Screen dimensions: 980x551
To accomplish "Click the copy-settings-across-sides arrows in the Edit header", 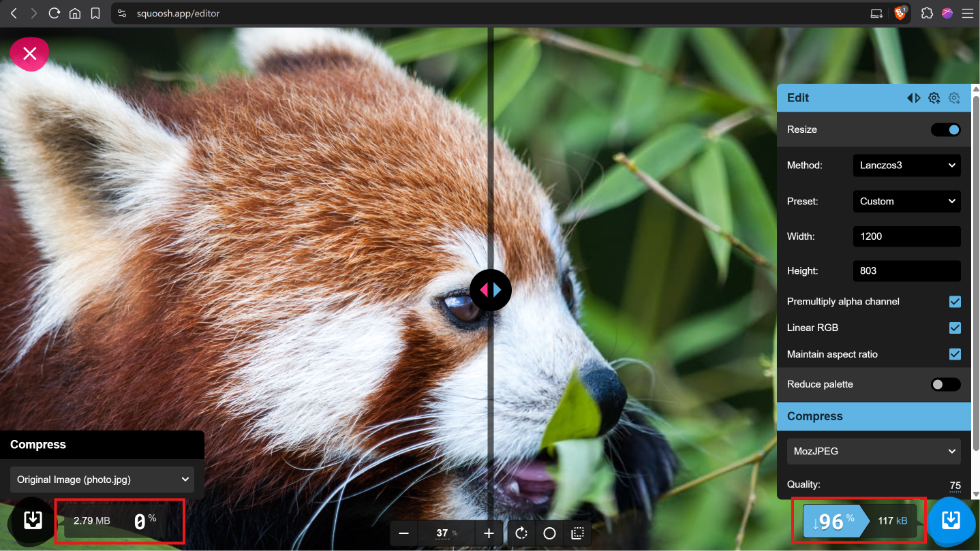I will point(913,98).
